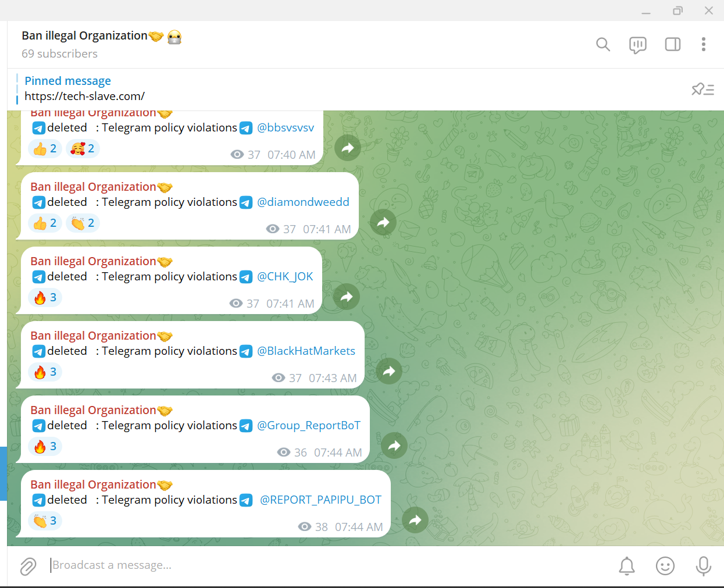Toggle clapping reaction on @REPORT_PAPIPU_BOT message
The image size is (724, 588).
click(45, 521)
